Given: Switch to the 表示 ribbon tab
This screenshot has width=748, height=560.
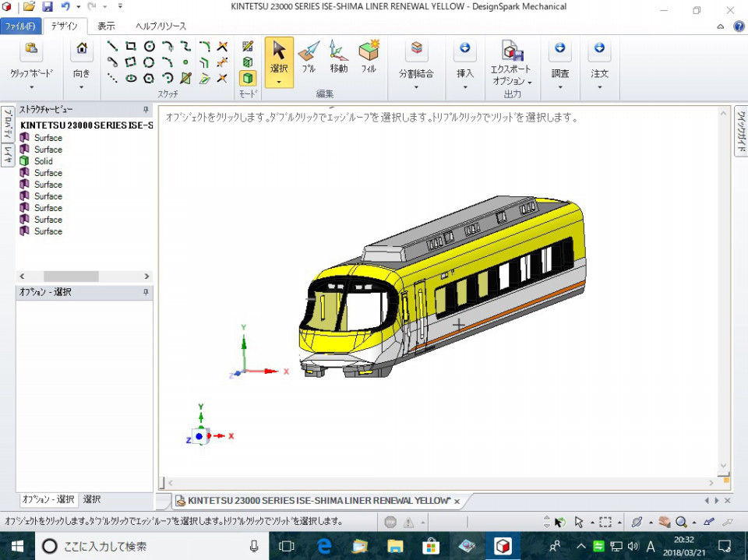Looking at the screenshot, I should 107,26.
